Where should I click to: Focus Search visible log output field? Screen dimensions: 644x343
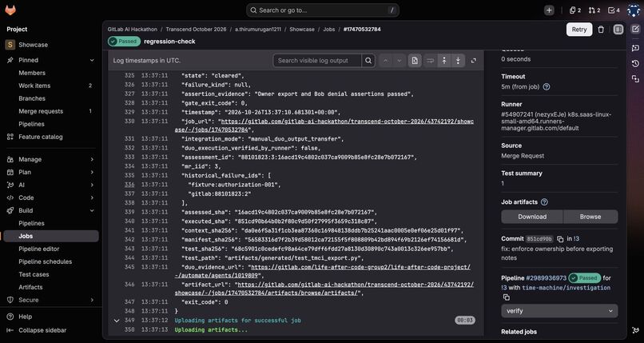(x=317, y=61)
